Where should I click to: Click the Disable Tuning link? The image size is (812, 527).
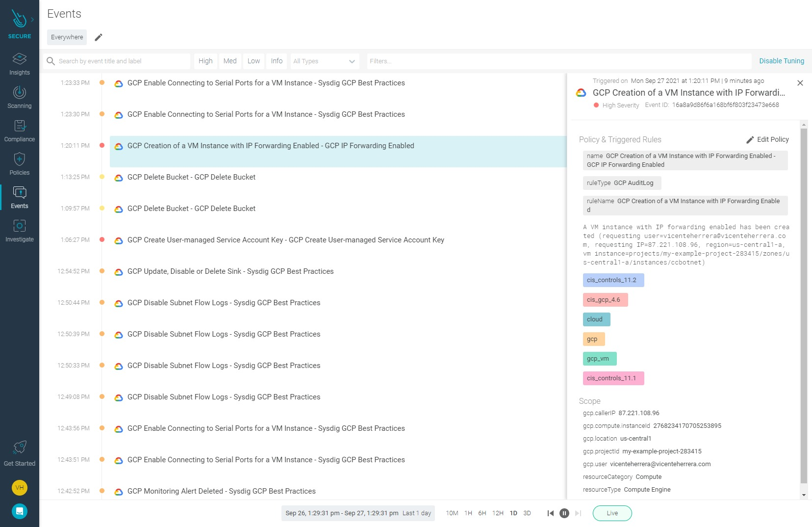[782, 61]
